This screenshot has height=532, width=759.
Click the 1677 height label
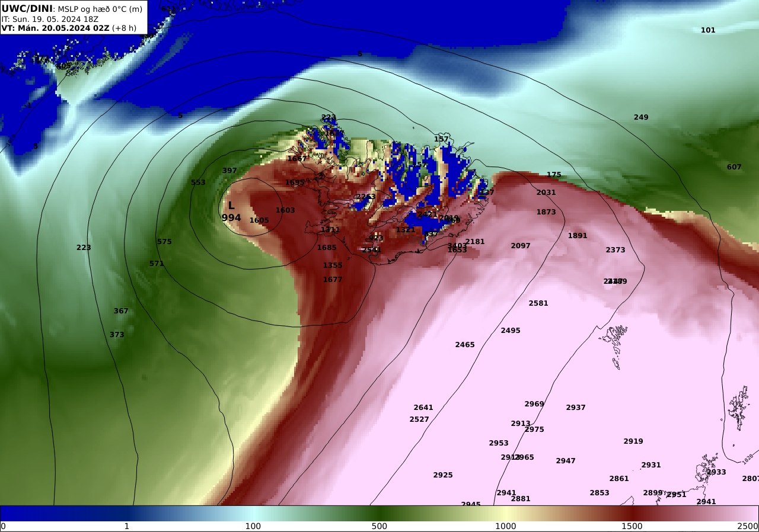[333, 280]
